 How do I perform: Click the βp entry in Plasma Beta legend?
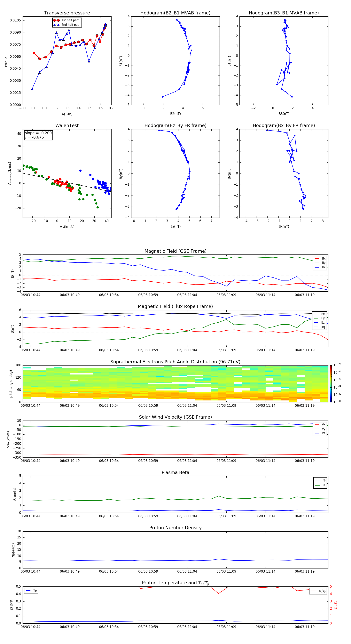coord(321,480)
